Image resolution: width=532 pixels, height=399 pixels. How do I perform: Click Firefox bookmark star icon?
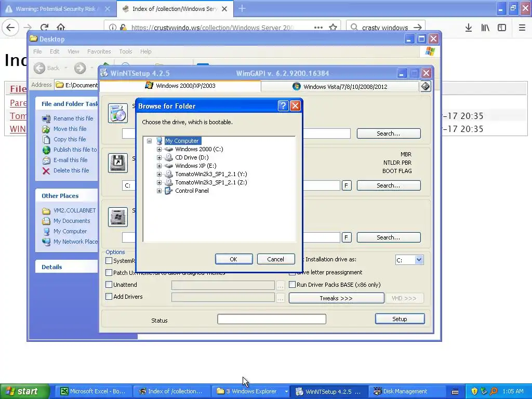point(333,27)
